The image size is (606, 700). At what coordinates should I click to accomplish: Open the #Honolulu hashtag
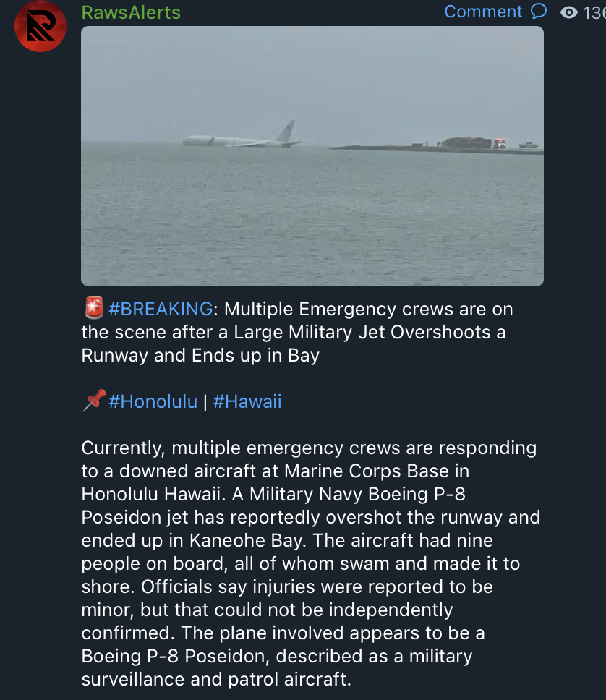click(x=153, y=401)
